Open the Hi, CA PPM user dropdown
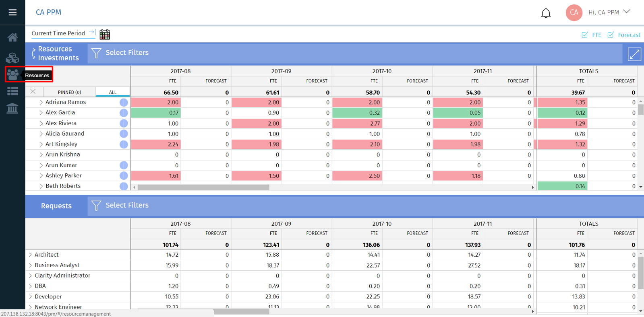 609,12
